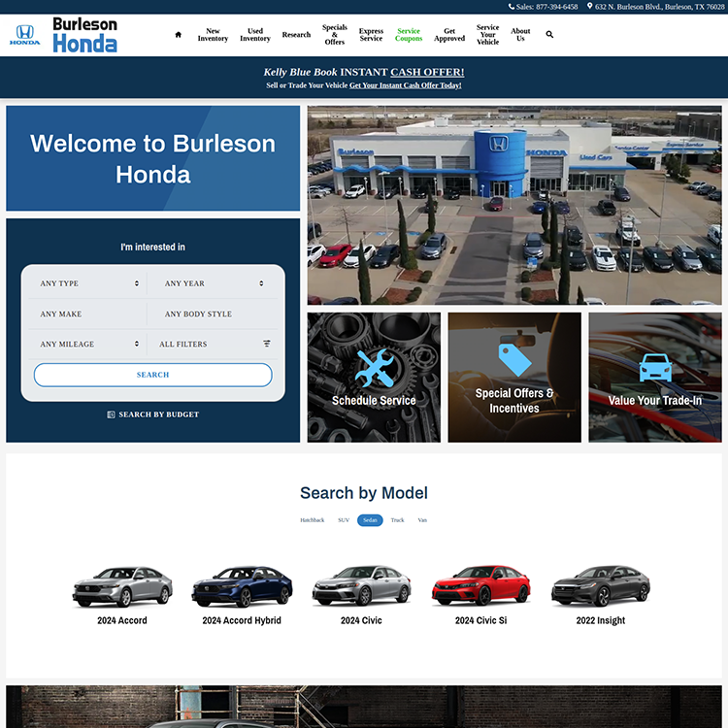Open the 2022 Insight car thumbnail
Viewport: 728px width, 728px height.
(x=601, y=585)
